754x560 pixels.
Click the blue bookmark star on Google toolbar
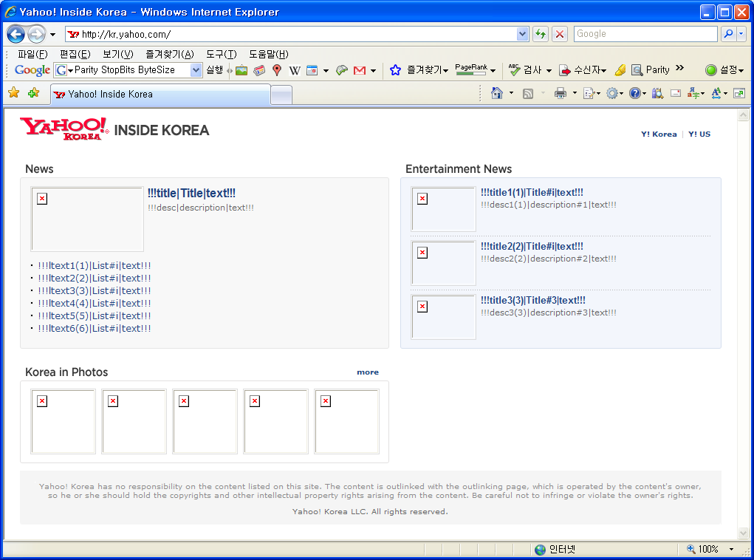pyautogui.click(x=395, y=70)
